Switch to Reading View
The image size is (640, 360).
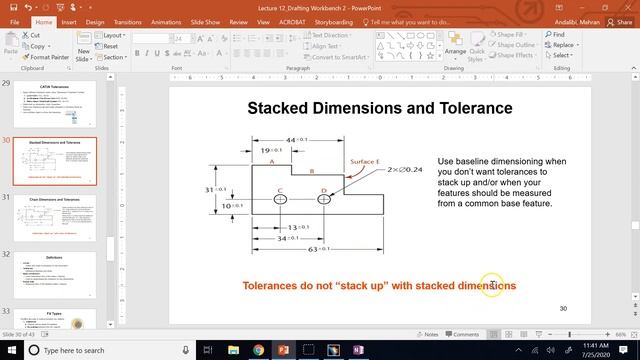[x=524, y=334]
